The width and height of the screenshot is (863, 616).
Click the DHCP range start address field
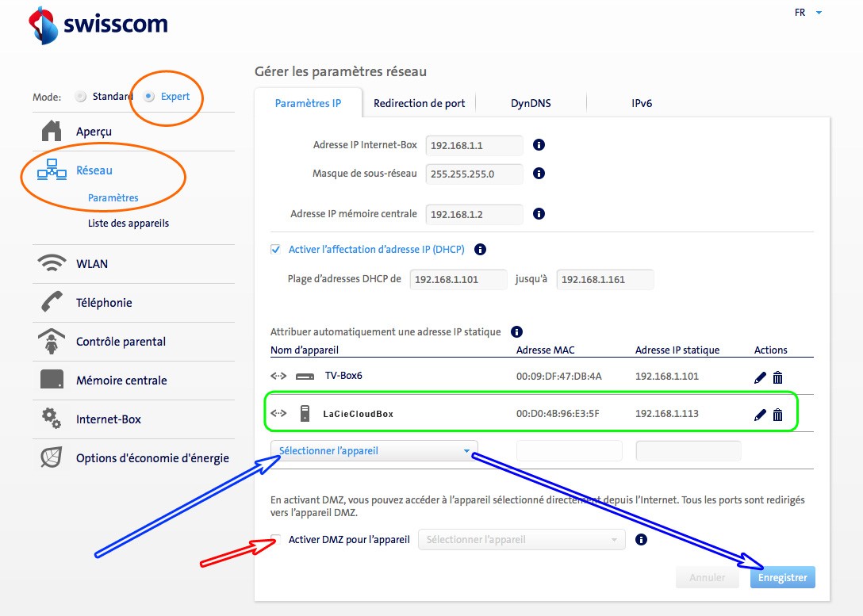tap(458, 279)
